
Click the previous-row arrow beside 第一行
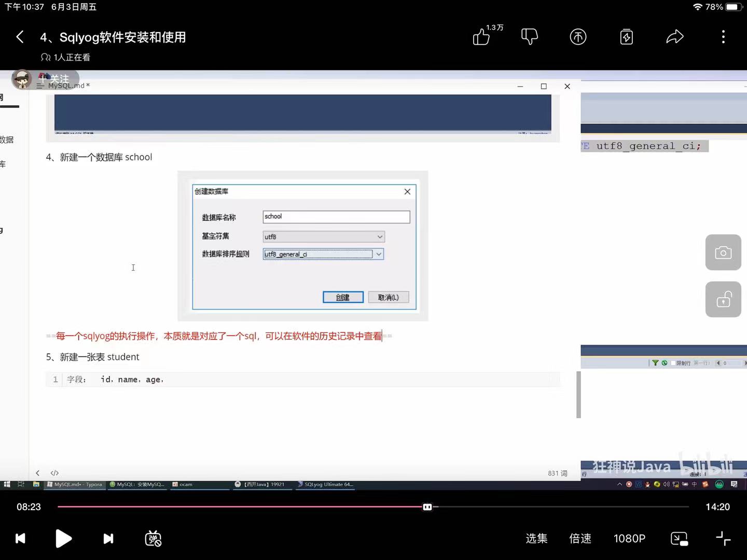click(x=718, y=363)
